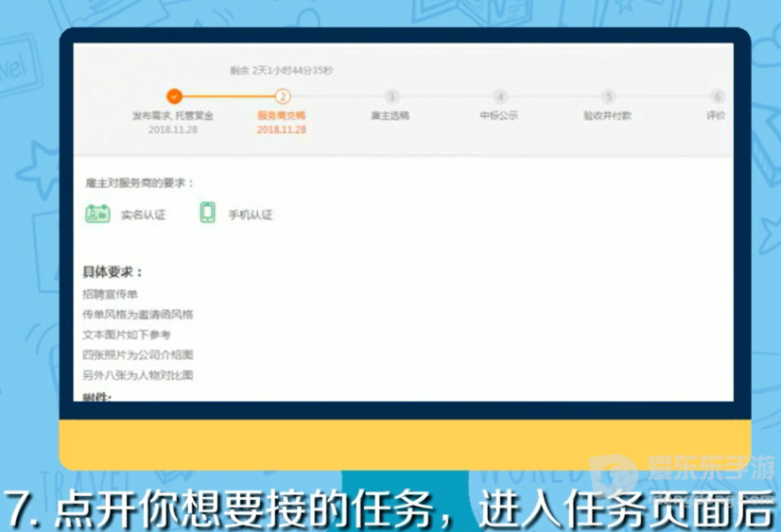Click the step 2 circle marker

tap(283, 96)
